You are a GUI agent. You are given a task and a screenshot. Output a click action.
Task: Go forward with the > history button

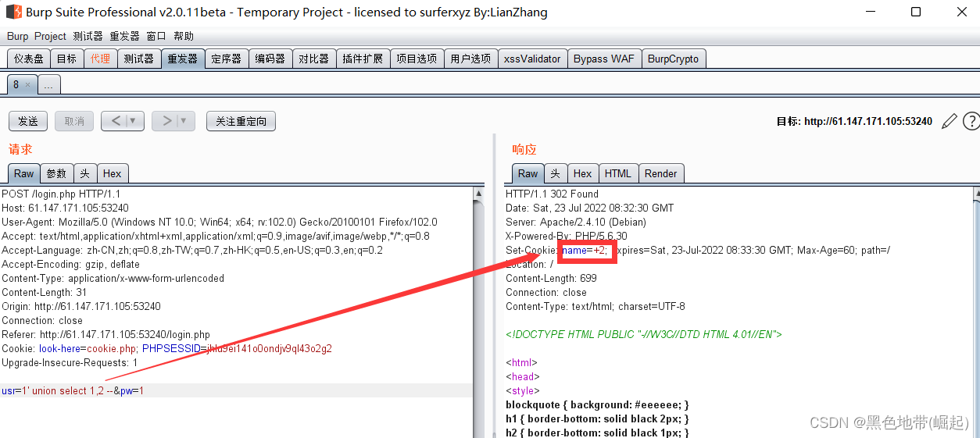click(166, 121)
